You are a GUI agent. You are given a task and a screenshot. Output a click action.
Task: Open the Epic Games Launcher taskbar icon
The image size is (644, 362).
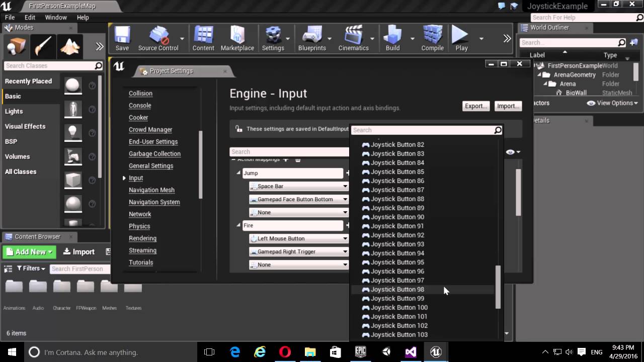click(360, 352)
